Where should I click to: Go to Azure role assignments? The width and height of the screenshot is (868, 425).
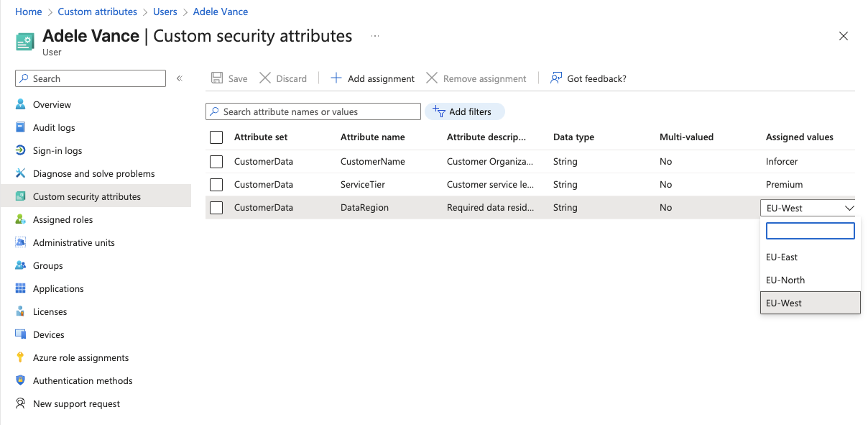(80, 357)
